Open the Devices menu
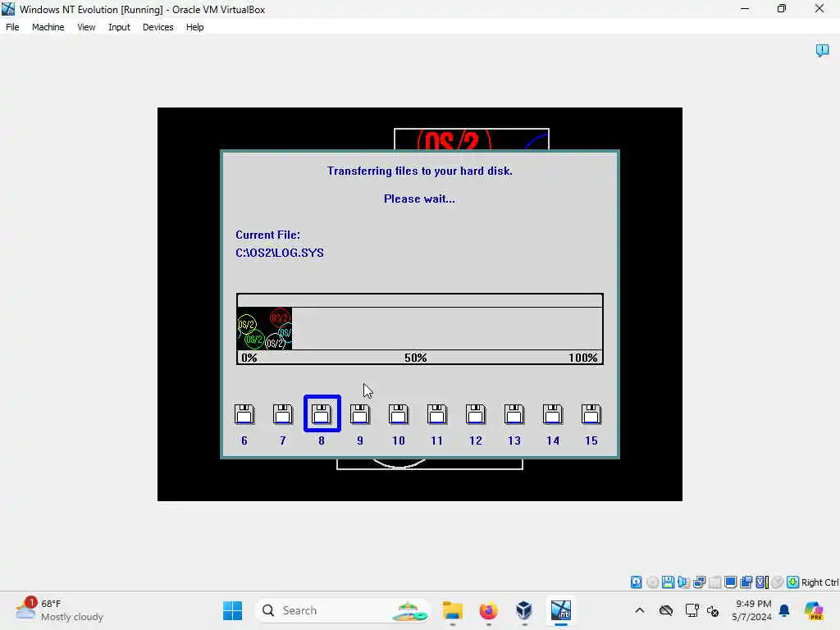The image size is (840, 630). [x=158, y=27]
